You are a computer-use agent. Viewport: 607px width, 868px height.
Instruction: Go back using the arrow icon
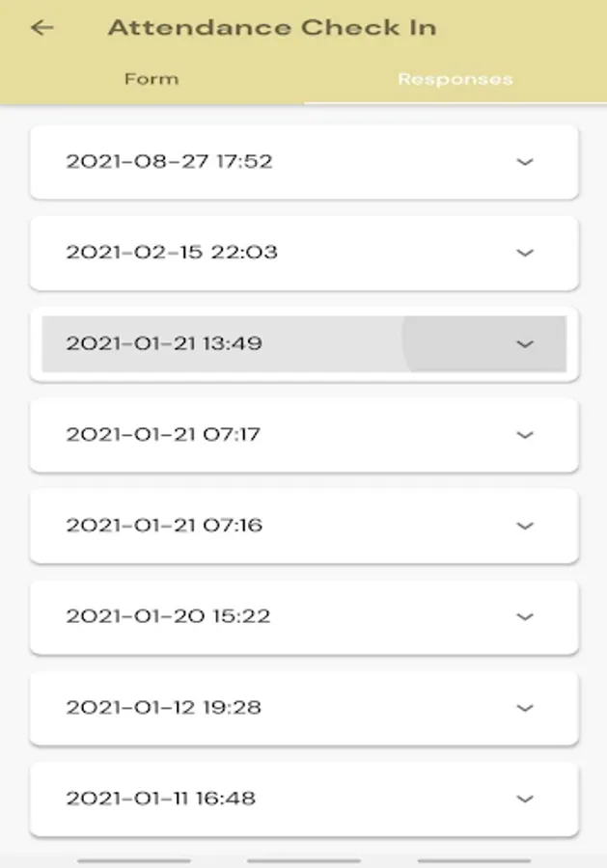[42, 27]
